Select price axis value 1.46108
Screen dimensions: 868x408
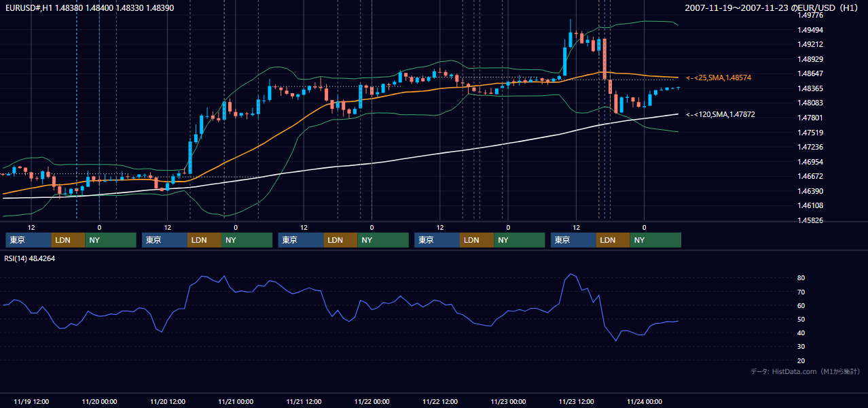[x=810, y=205]
